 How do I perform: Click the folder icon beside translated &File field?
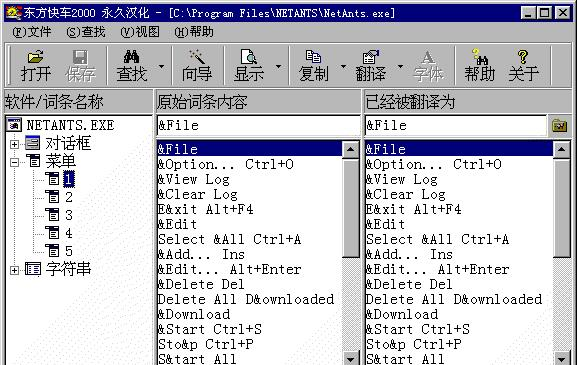click(559, 126)
